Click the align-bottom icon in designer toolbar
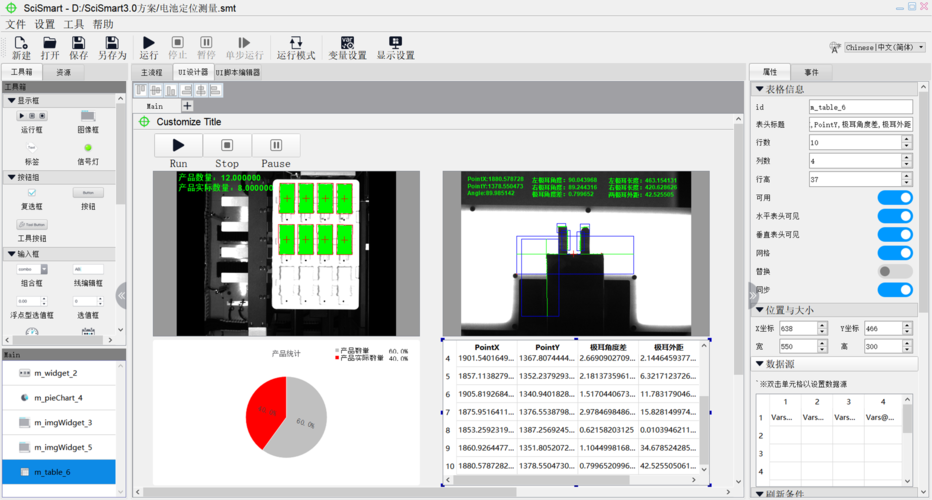The image size is (932, 500). tap(171, 90)
